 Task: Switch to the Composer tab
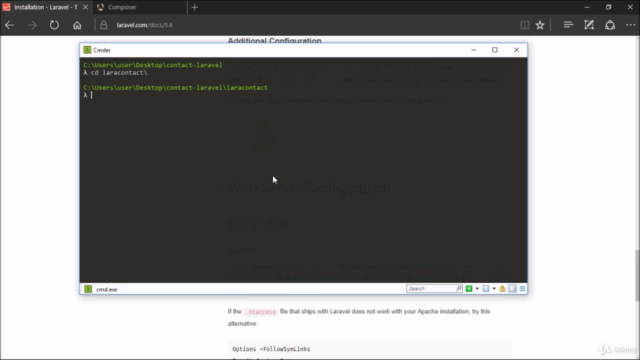point(140,7)
